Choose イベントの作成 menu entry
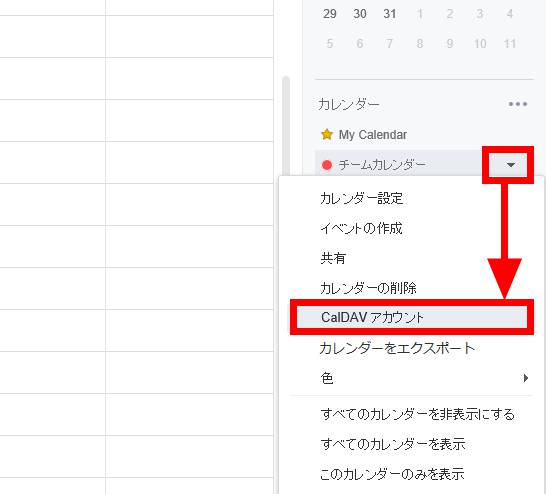The image size is (546, 494). click(361, 228)
